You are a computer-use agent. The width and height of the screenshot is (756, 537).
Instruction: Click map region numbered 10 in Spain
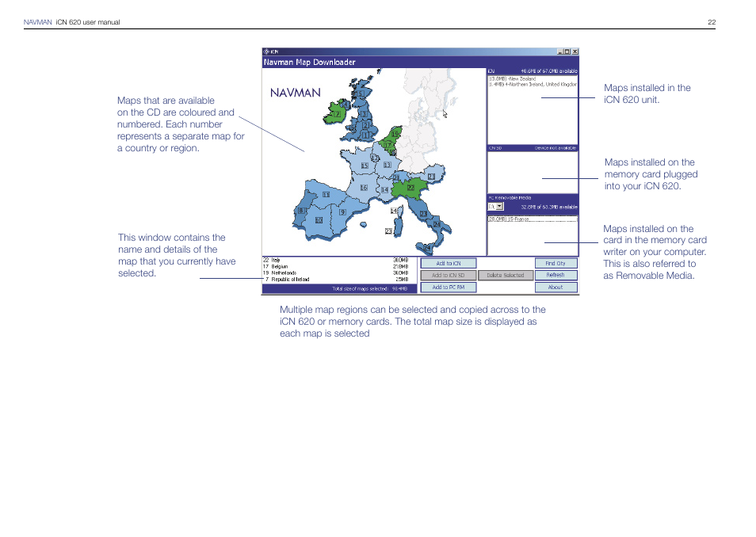319,220
